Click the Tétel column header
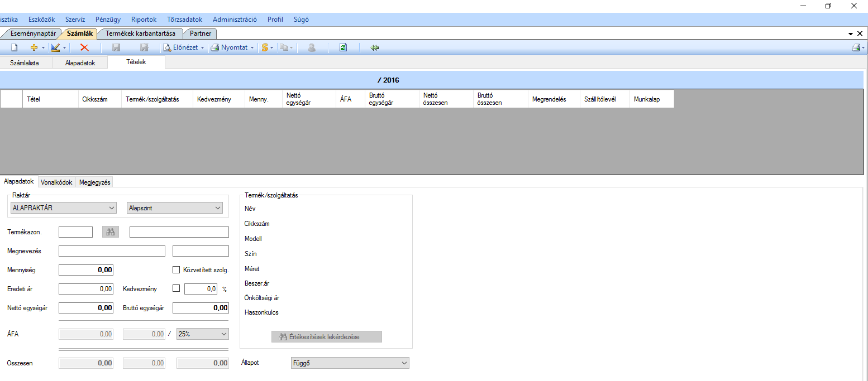 50,99
